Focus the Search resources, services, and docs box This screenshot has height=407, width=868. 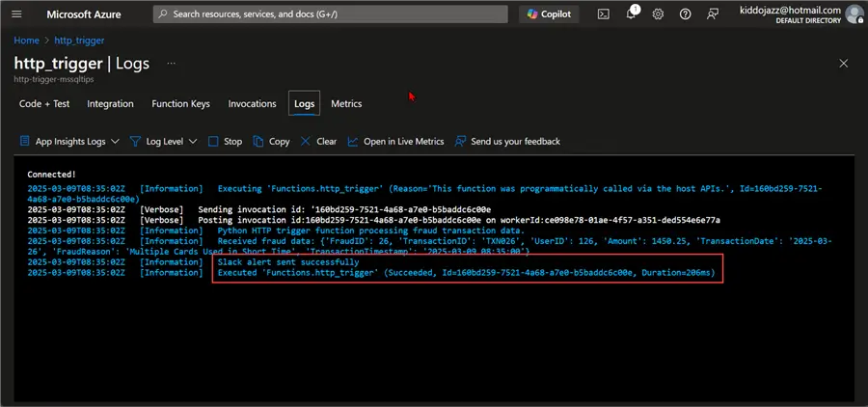[x=331, y=14]
